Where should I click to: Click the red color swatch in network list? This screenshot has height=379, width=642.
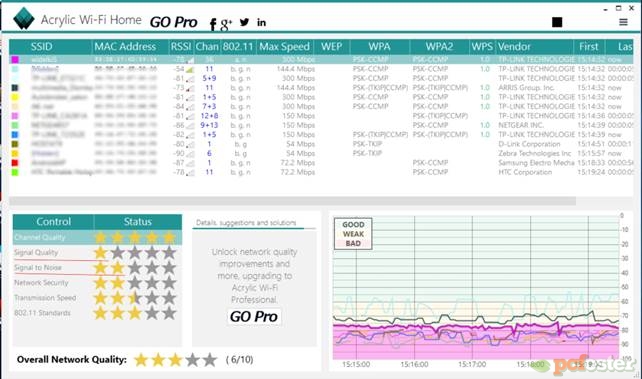(x=15, y=163)
